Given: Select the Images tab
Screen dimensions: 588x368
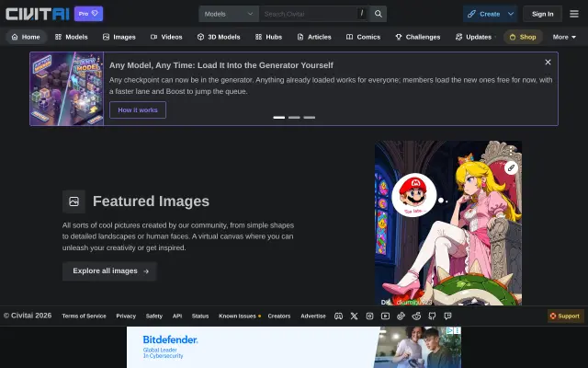Looking at the screenshot, I should coord(119,37).
